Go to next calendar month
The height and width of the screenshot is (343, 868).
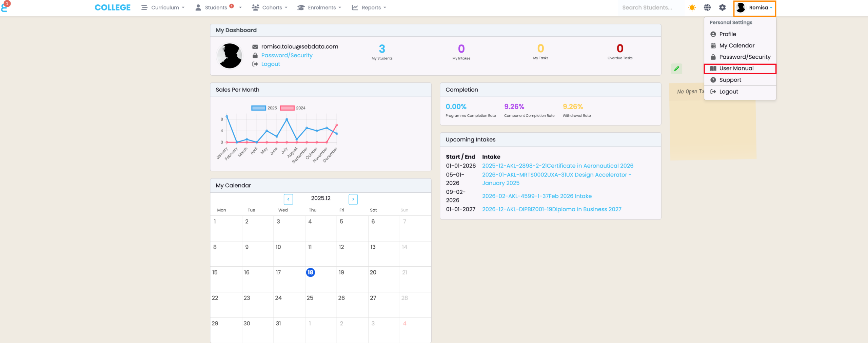tap(353, 199)
